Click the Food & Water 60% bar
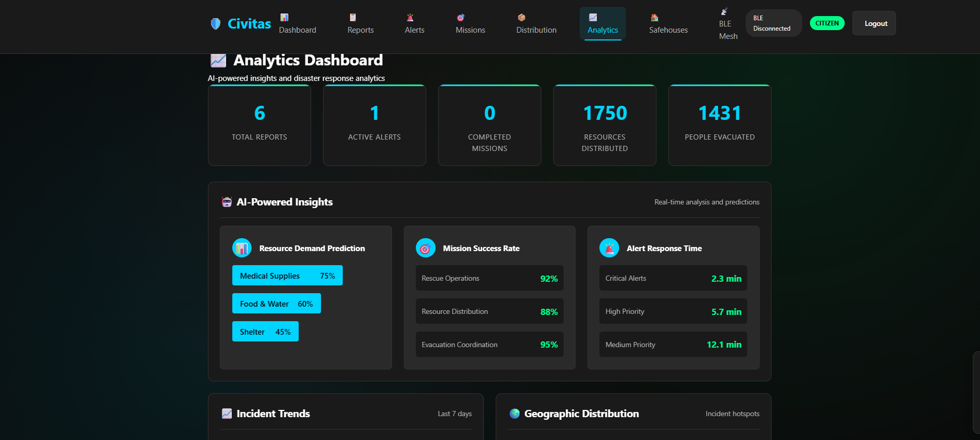This screenshot has height=440, width=980. [276, 304]
